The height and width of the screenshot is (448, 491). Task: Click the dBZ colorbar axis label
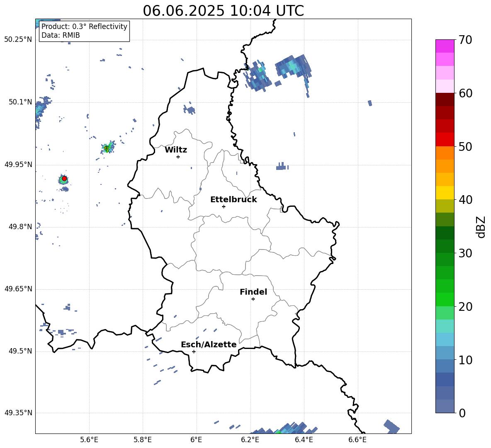[481, 227]
